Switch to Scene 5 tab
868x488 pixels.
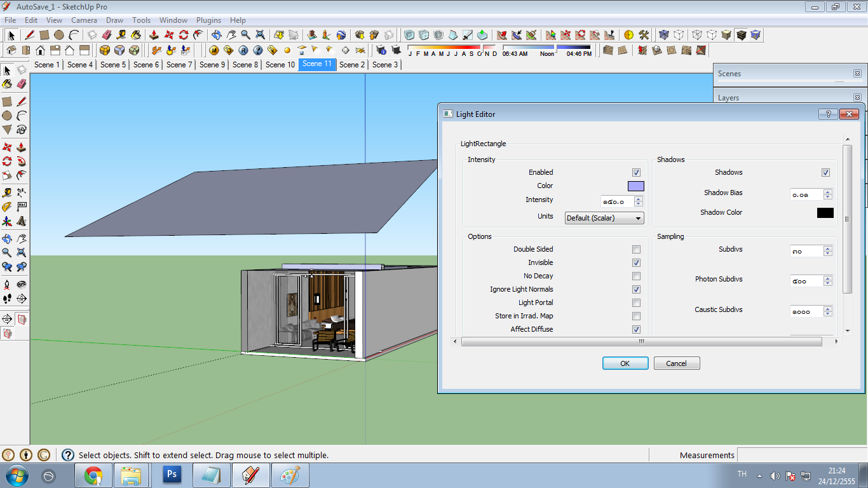click(113, 64)
